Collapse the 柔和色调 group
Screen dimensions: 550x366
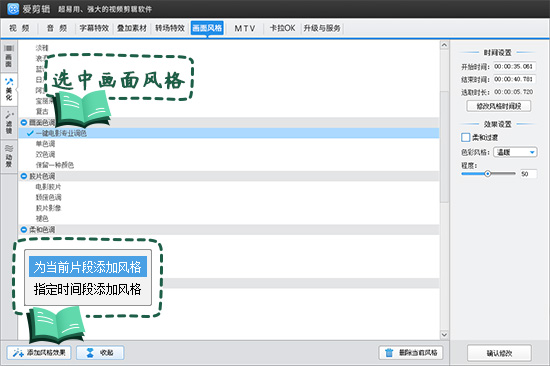click(24, 229)
